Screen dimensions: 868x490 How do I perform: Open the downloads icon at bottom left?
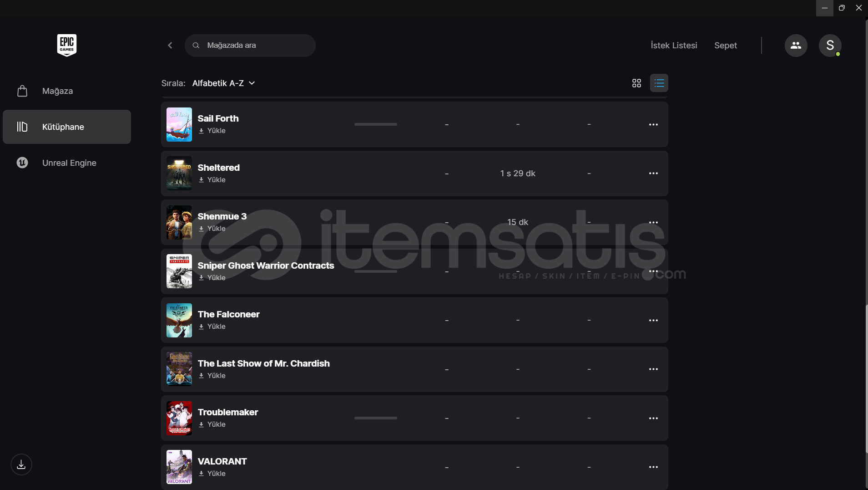(x=21, y=464)
